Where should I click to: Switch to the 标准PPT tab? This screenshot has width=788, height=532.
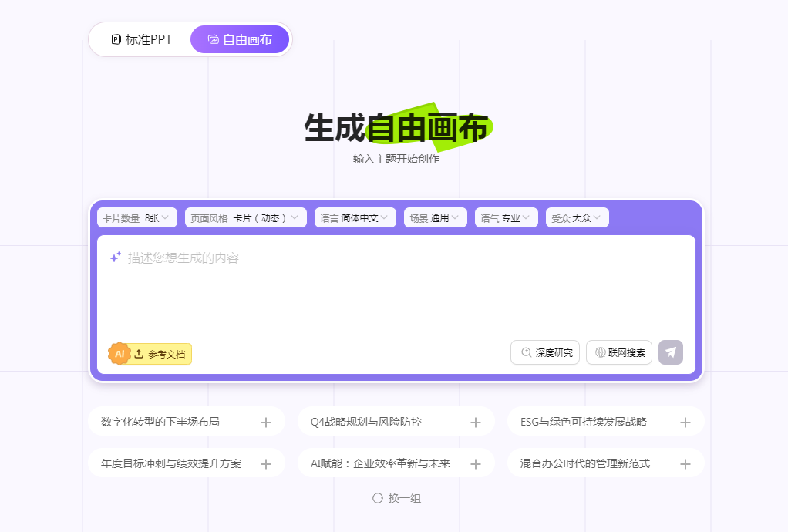pyautogui.click(x=141, y=39)
